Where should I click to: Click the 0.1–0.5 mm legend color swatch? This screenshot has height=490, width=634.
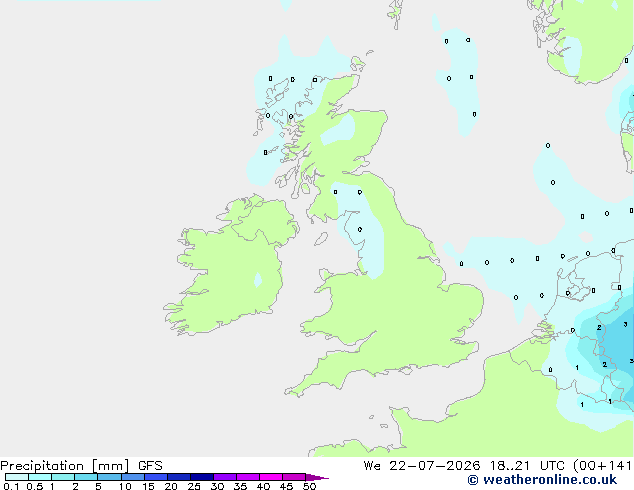pos(17,477)
